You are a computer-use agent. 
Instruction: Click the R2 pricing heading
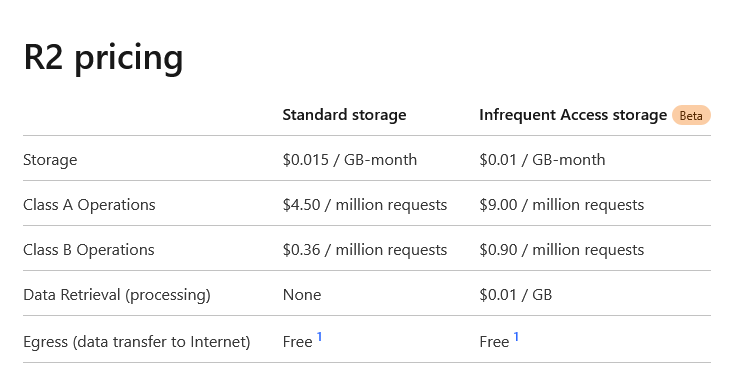(103, 58)
